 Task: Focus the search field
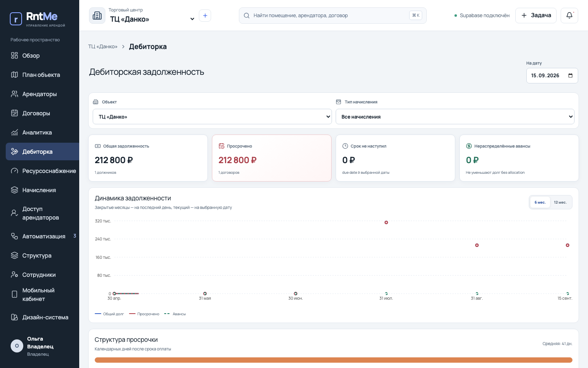[333, 16]
